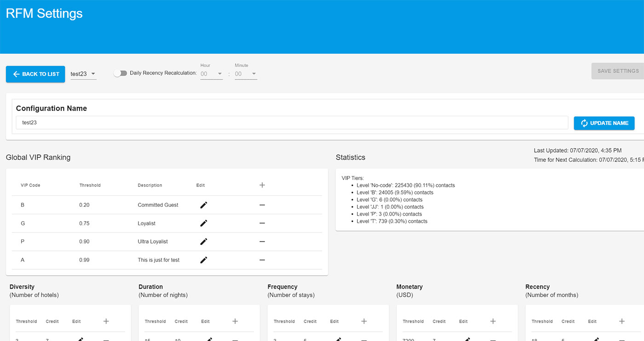This screenshot has width=644, height=341.
Task: Open the Minute dropdown
Action: pos(246,74)
